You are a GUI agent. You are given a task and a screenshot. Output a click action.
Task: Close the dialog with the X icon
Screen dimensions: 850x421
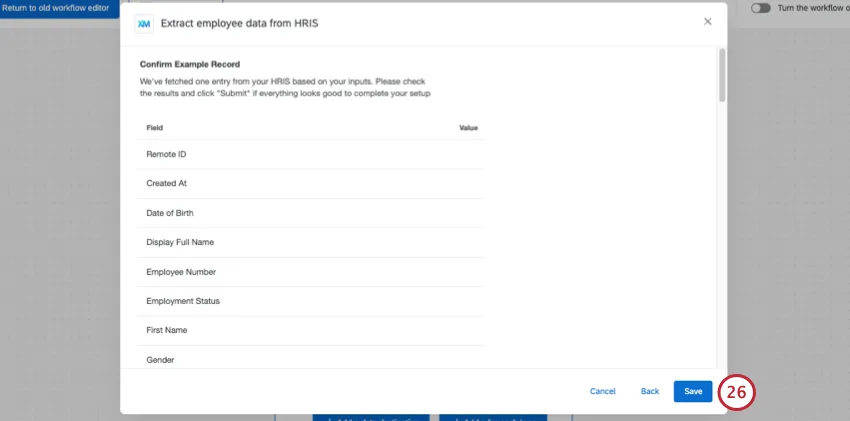pyautogui.click(x=707, y=22)
